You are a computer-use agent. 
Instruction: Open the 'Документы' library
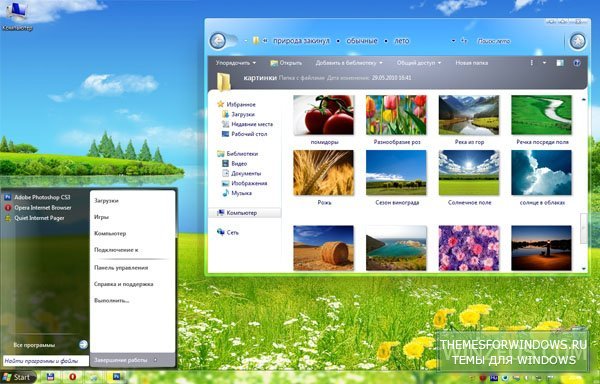click(241, 173)
